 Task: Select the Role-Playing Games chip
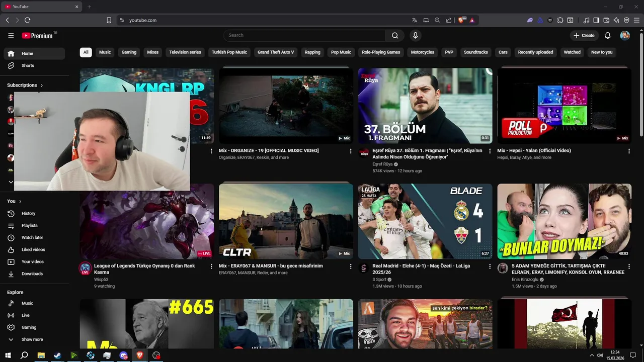point(381,52)
